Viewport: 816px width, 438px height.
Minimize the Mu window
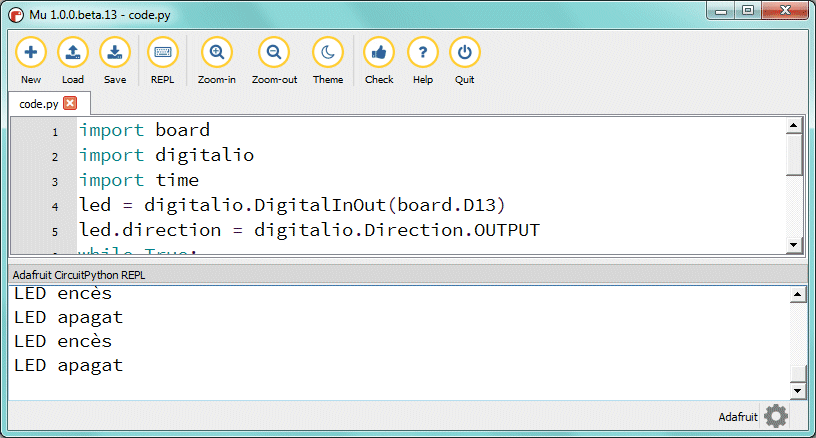pyautogui.click(x=721, y=11)
